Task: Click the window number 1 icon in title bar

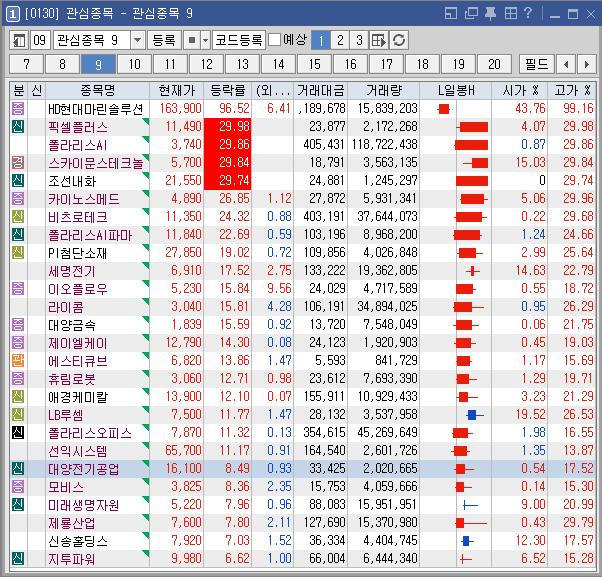Action: pos(12,14)
